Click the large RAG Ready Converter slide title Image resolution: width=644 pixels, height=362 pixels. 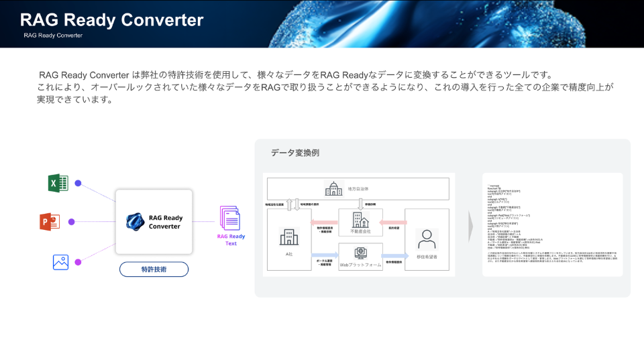(112, 19)
